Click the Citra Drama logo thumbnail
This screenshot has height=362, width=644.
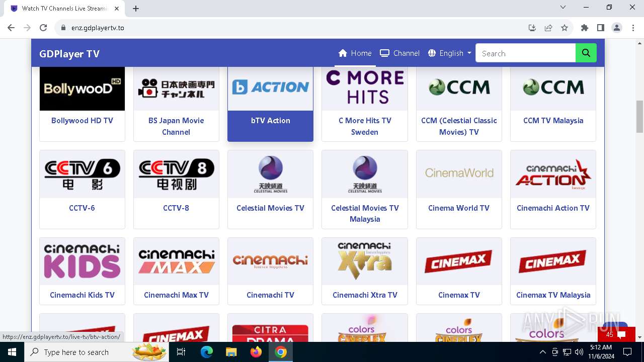click(271, 328)
